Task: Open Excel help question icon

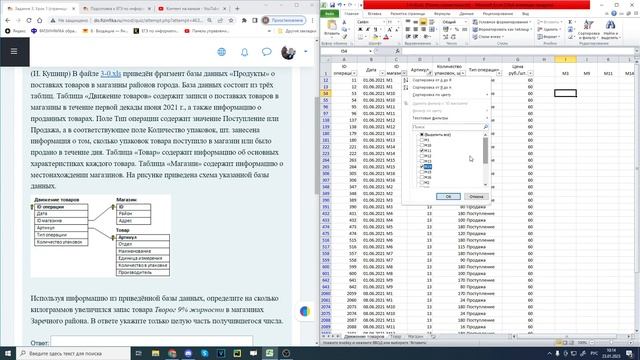Action: coord(613,13)
